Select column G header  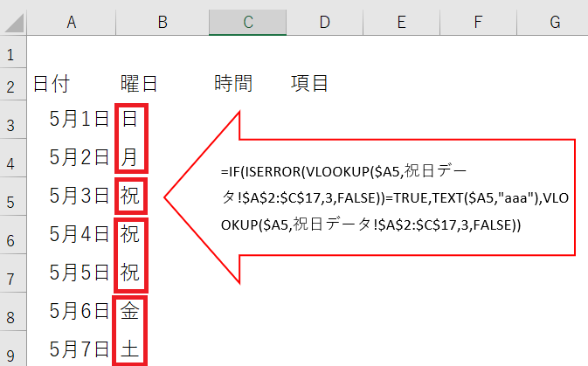(553, 22)
